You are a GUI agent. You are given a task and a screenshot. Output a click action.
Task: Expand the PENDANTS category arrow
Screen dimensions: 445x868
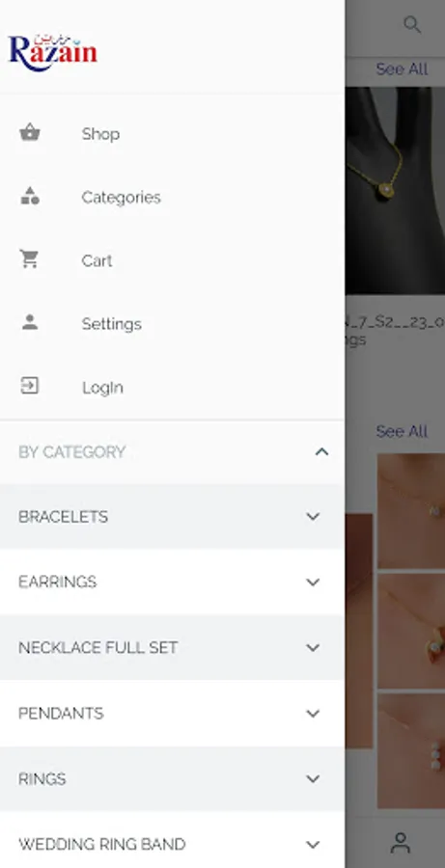coord(313,714)
